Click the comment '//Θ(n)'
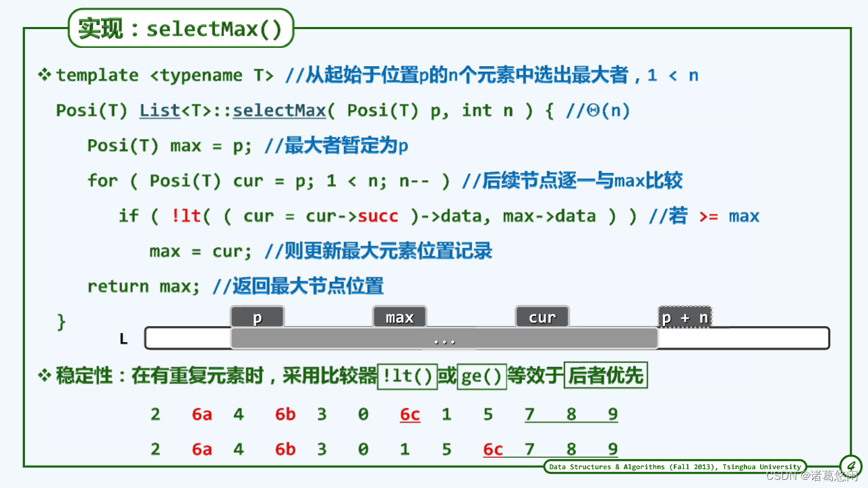Screen dimensions: 868x488 click(598, 110)
